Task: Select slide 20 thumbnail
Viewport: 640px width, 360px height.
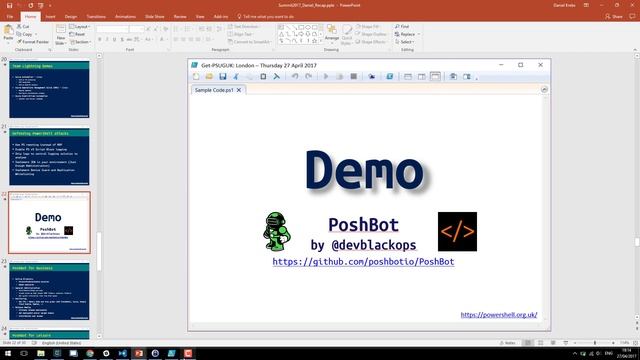Action: pos(49,89)
